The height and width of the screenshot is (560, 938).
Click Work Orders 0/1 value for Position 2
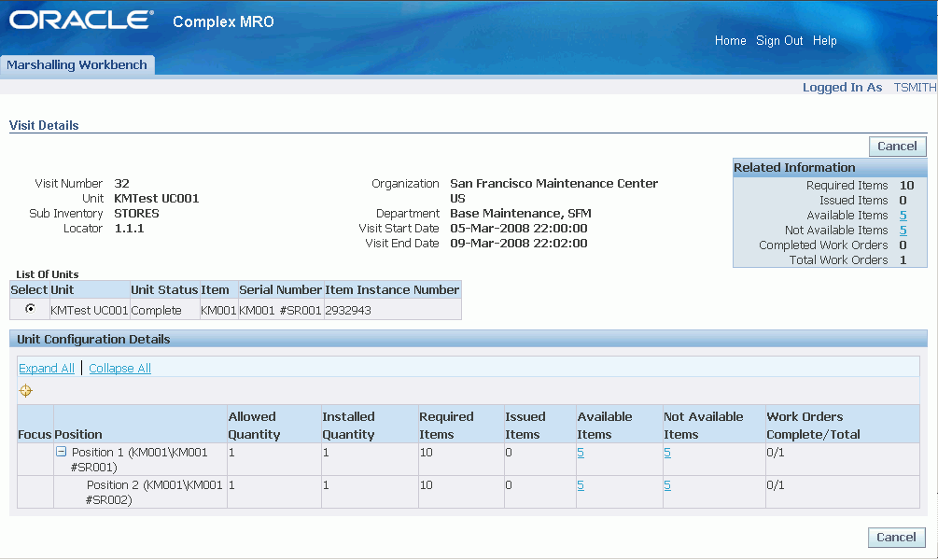776,484
